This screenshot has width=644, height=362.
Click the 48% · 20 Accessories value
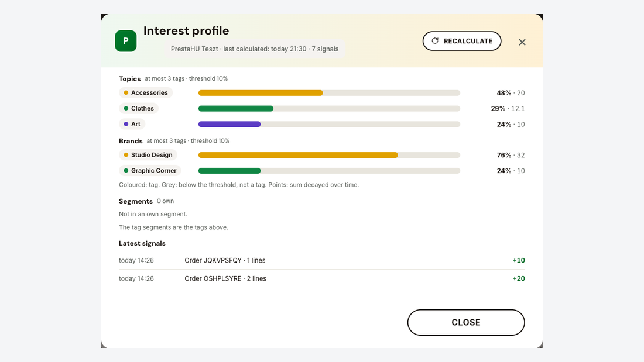511,93
